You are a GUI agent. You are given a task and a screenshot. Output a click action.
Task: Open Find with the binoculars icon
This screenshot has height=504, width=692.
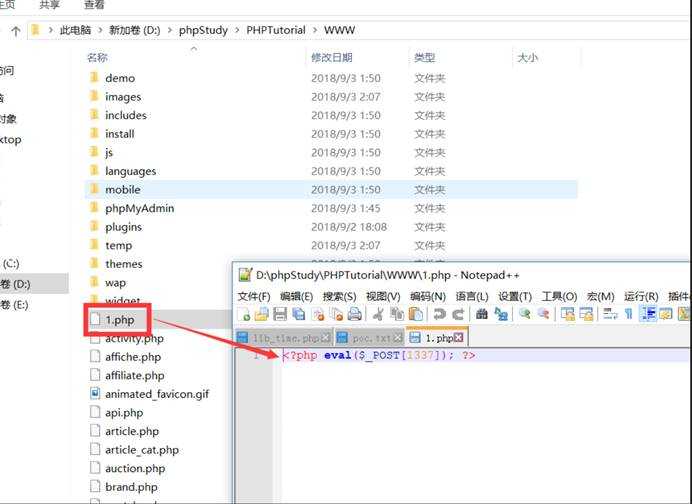click(481, 314)
